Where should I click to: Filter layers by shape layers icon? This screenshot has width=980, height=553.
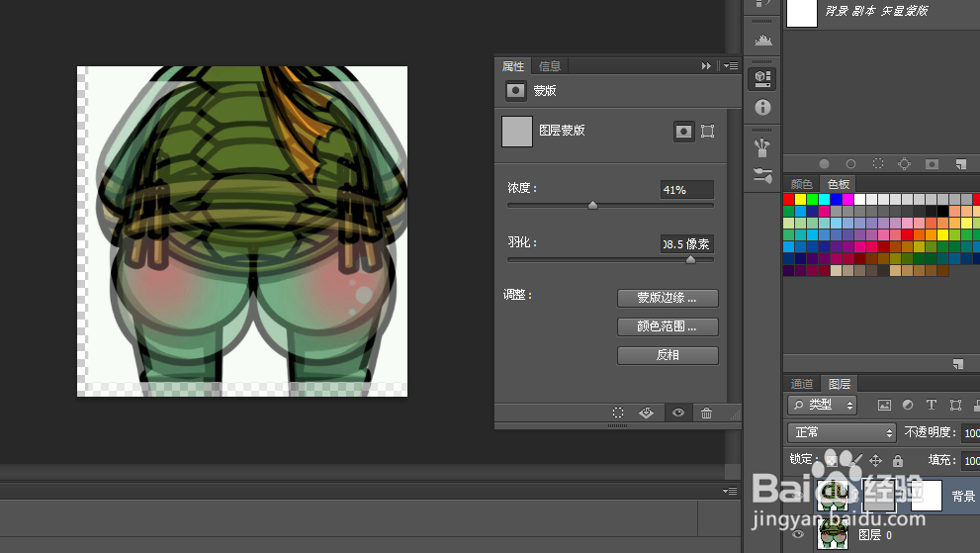click(x=955, y=406)
